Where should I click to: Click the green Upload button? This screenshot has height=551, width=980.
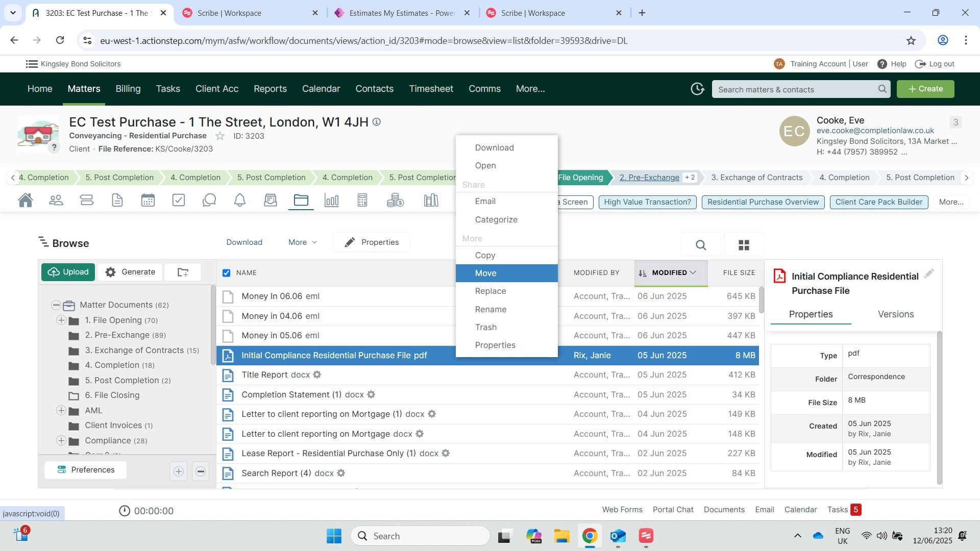(68, 272)
